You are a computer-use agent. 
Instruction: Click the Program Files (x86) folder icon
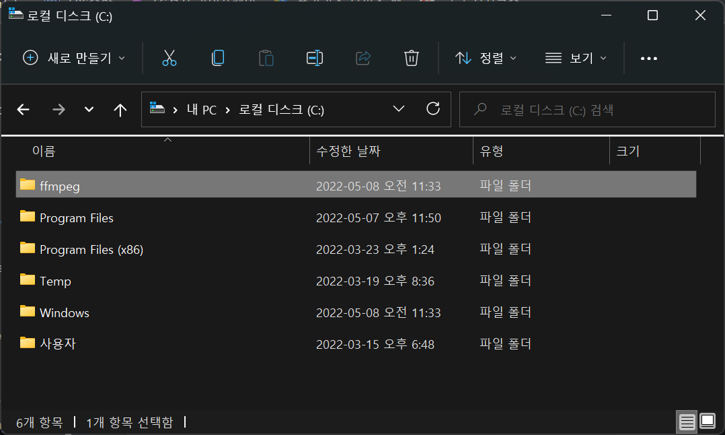tap(27, 248)
